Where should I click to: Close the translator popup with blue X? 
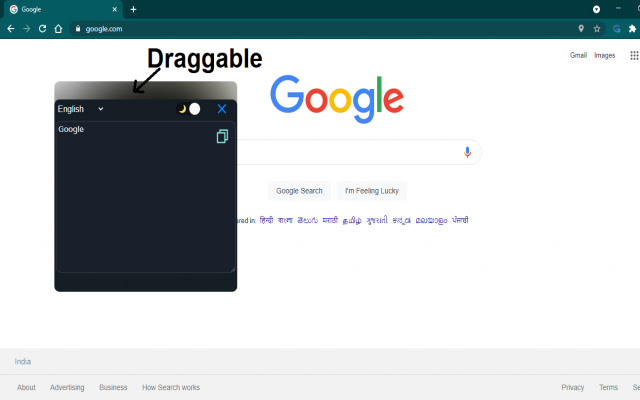coord(222,109)
